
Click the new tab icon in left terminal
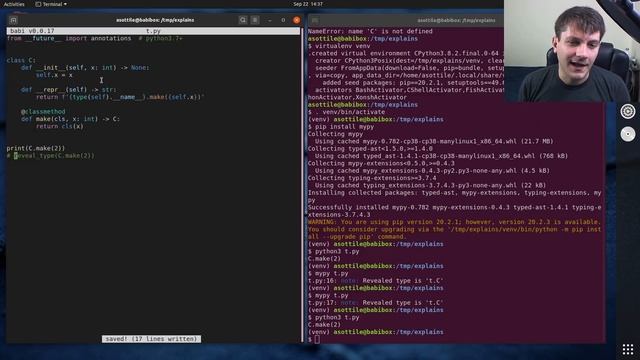pos(13,20)
